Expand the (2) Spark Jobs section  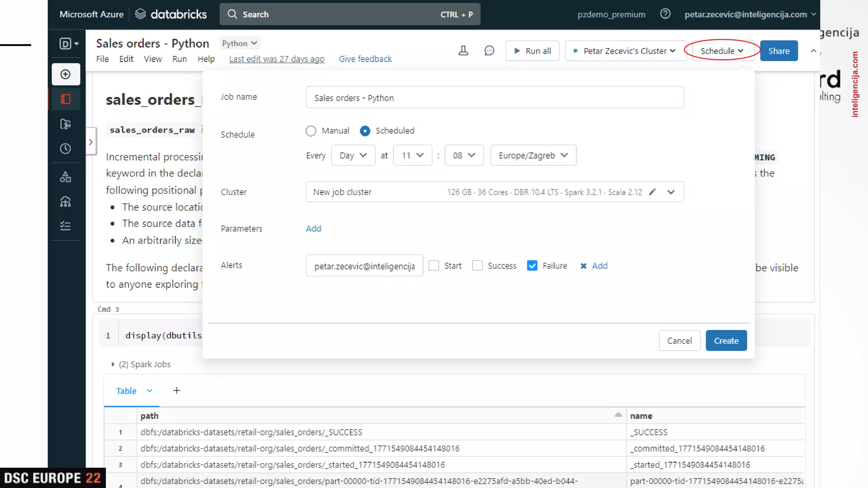(113, 364)
